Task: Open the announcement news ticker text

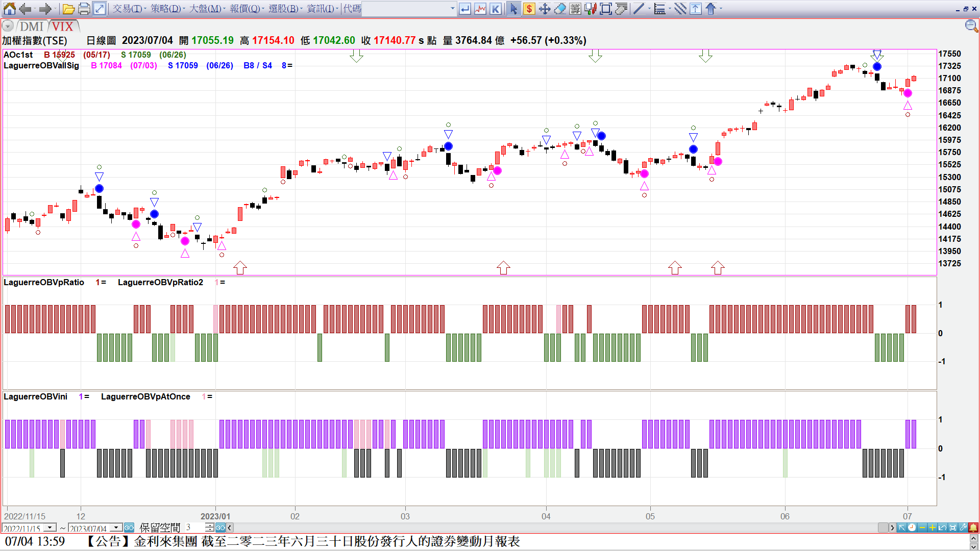Action: (302, 541)
